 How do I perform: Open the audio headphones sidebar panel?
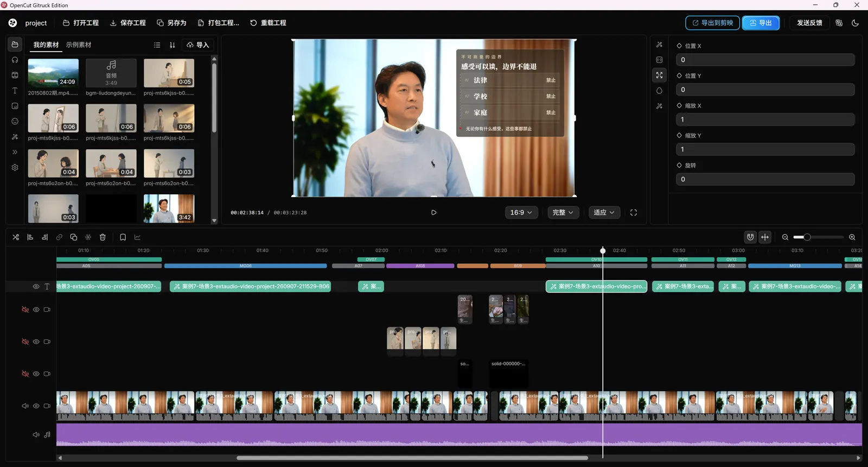tap(15, 60)
